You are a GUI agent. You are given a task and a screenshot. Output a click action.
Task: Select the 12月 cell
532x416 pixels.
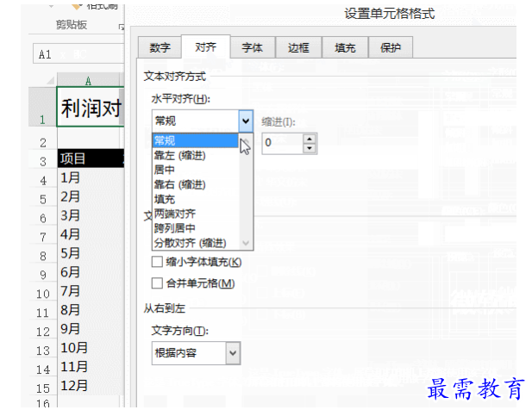tap(91, 386)
